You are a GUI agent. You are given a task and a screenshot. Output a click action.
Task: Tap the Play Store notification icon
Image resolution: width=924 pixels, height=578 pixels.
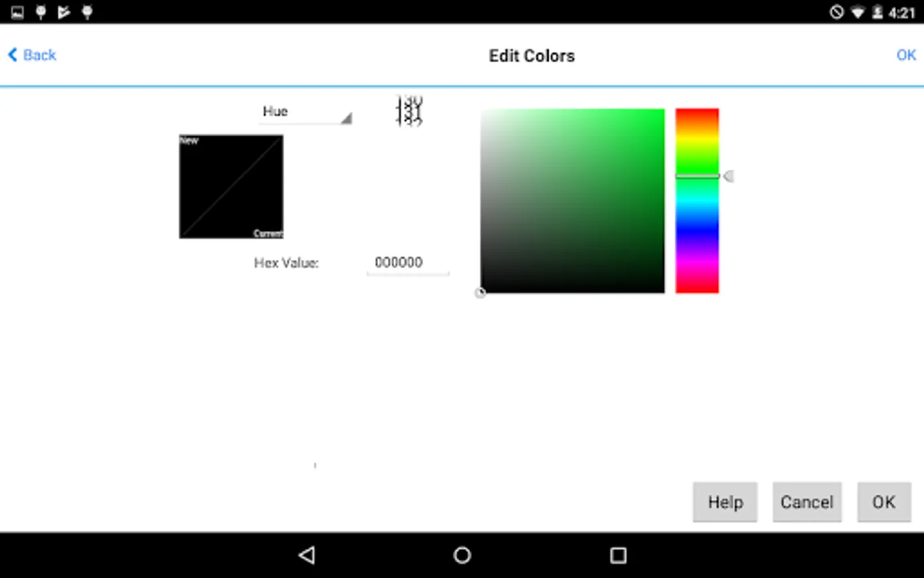pyautogui.click(x=64, y=12)
